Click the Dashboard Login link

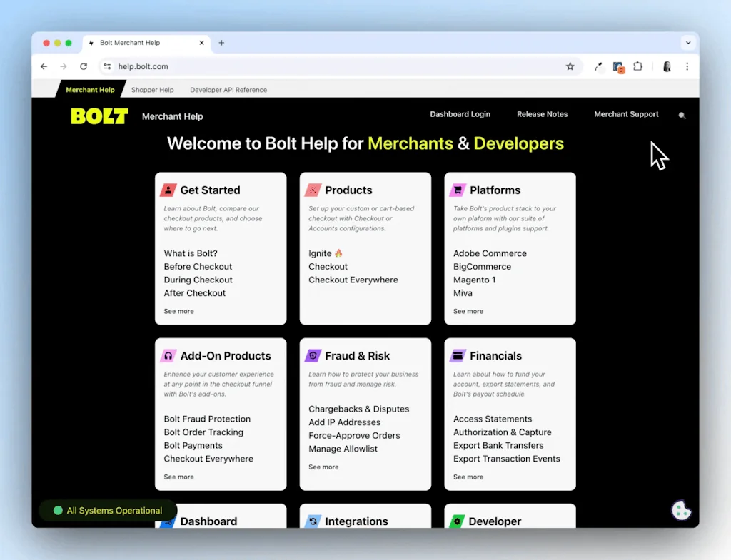pyautogui.click(x=460, y=114)
